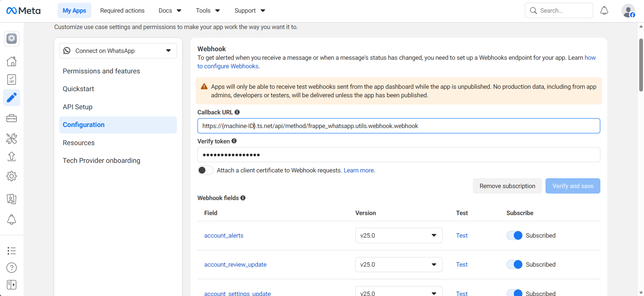The image size is (644, 296).
Task: Expand the Docs menu in the top bar
Action: pyautogui.click(x=170, y=11)
